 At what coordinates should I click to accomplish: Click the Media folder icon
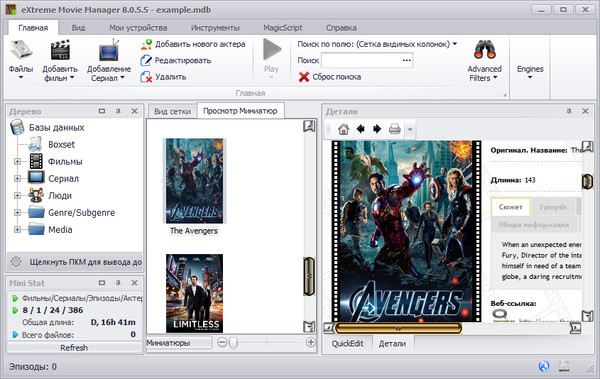tap(36, 229)
